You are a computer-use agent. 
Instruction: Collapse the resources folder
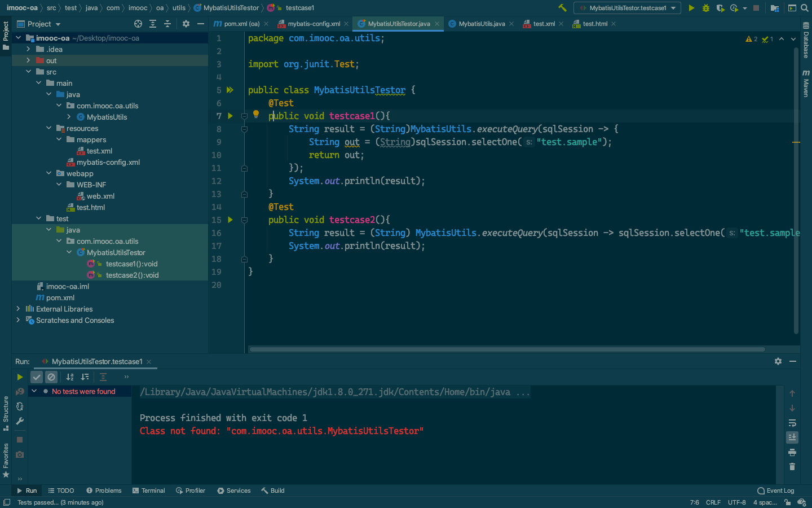[48, 128]
